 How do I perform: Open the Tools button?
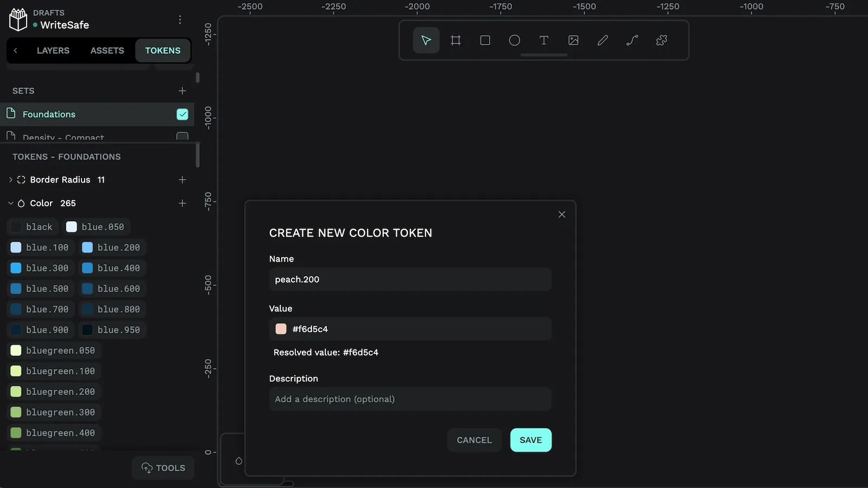coord(163,468)
